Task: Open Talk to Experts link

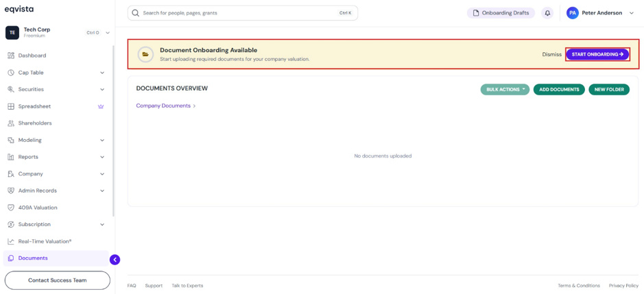Action: (x=187, y=286)
